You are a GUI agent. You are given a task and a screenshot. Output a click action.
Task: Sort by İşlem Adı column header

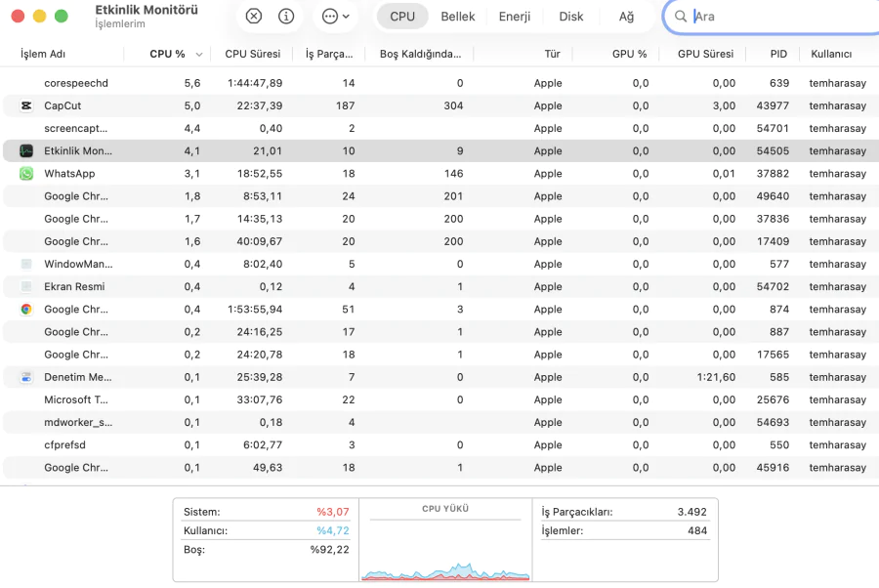[x=44, y=55]
